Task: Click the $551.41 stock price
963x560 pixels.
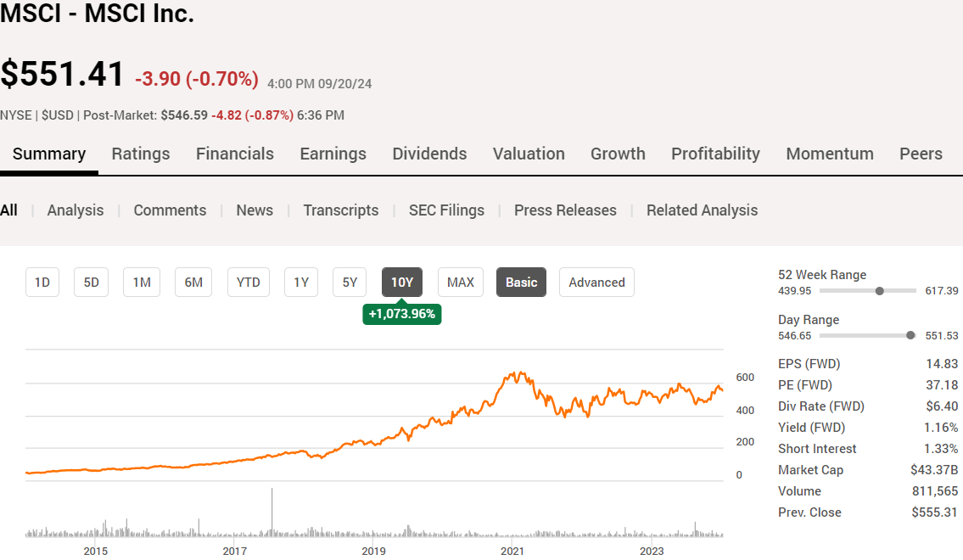Action: click(x=63, y=74)
